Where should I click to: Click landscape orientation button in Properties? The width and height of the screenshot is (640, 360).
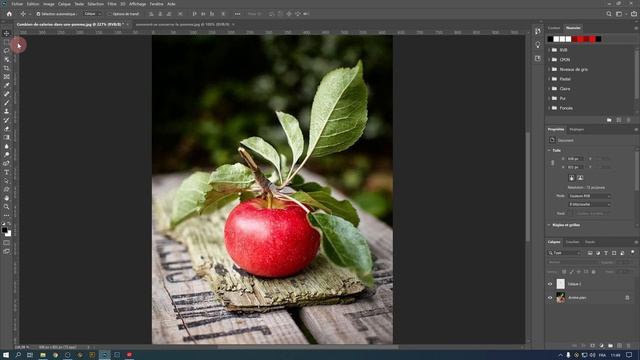pyautogui.click(x=580, y=178)
